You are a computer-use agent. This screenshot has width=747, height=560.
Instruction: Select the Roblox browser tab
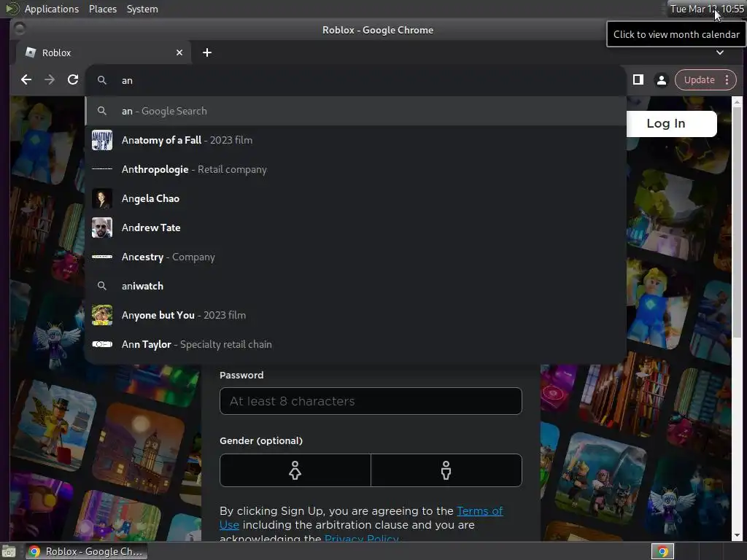point(104,52)
